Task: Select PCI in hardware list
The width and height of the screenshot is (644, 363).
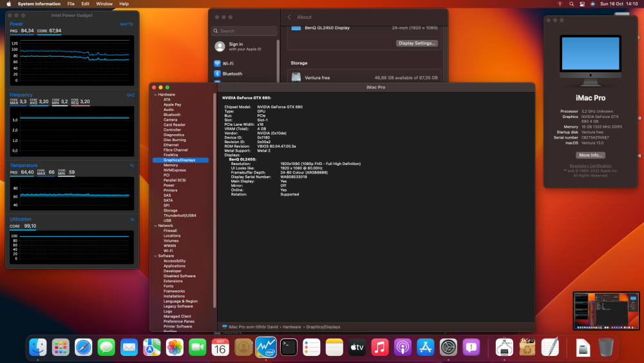Action: (x=166, y=175)
